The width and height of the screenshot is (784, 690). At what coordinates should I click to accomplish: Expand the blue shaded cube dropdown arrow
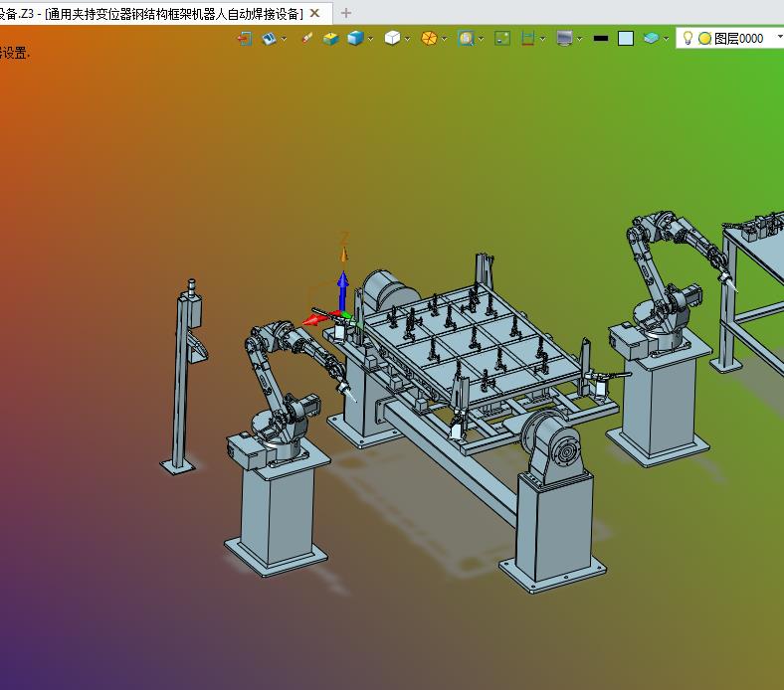point(370,39)
